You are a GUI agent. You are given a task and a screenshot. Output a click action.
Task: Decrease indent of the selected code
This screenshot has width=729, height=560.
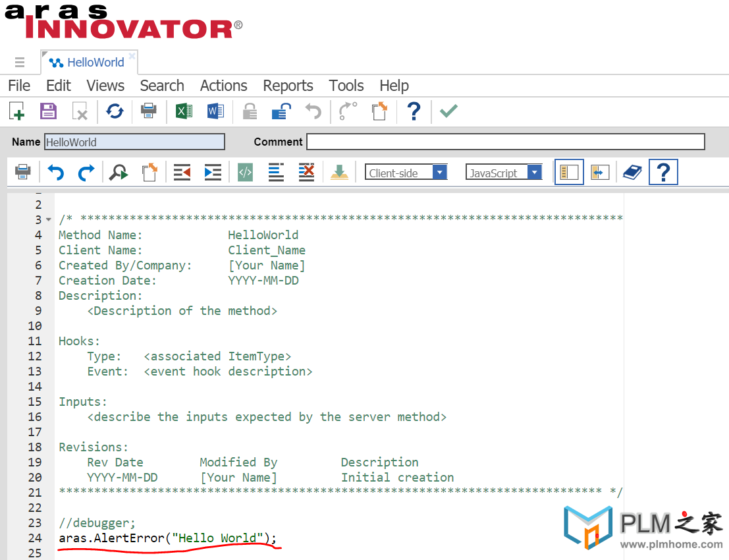click(182, 173)
